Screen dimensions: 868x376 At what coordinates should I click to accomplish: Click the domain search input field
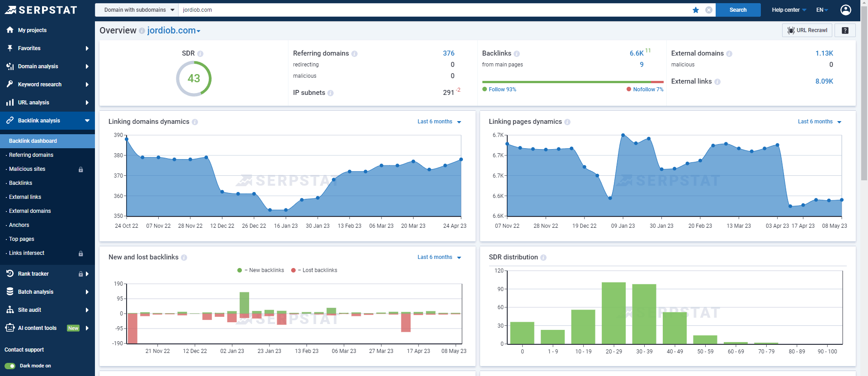pyautogui.click(x=434, y=10)
